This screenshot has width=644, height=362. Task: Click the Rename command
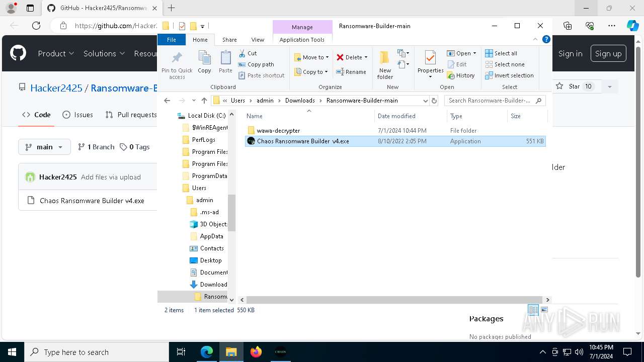[x=351, y=72]
